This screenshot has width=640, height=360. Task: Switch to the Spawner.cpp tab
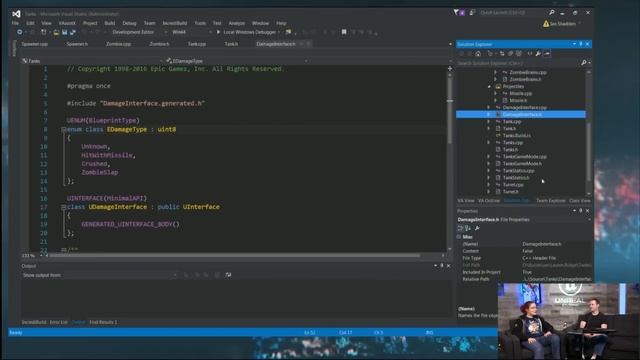[35, 44]
